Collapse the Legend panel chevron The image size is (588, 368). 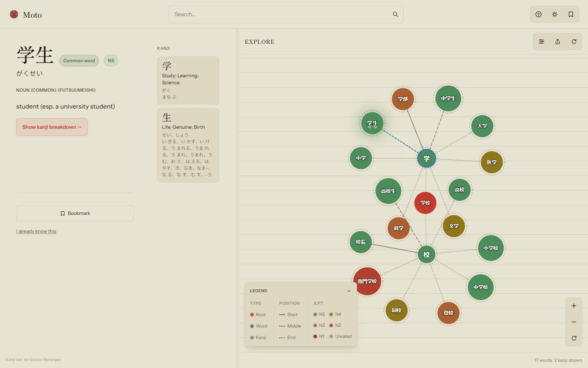point(349,291)
